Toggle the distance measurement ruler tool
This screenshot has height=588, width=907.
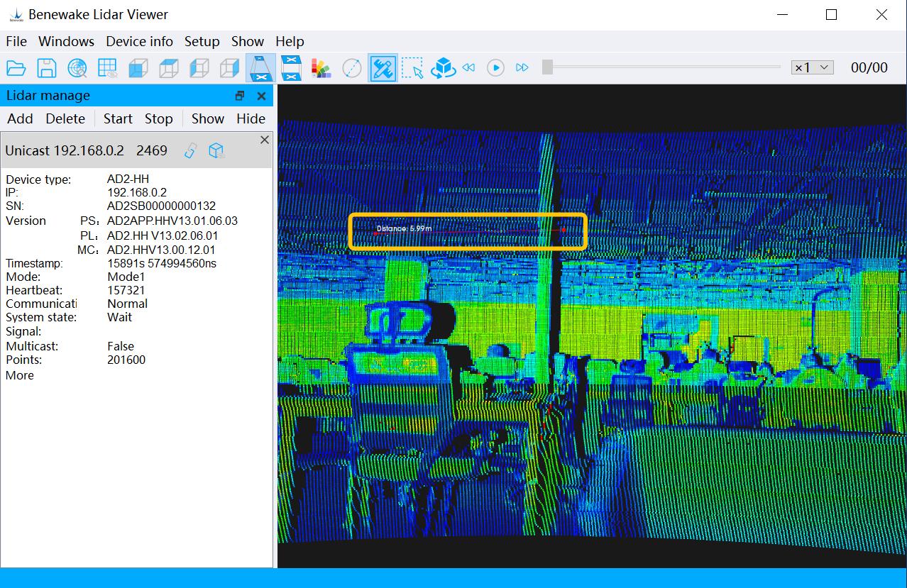coord(383,68)
